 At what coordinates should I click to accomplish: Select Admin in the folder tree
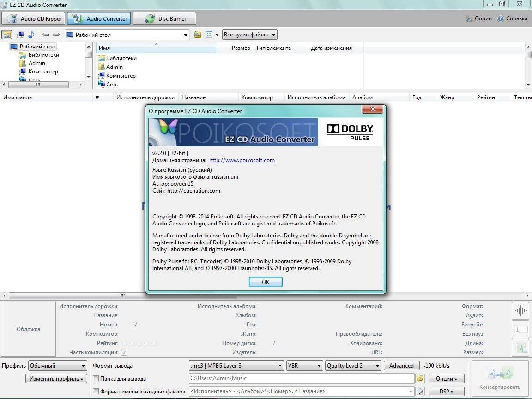[37, 63]
